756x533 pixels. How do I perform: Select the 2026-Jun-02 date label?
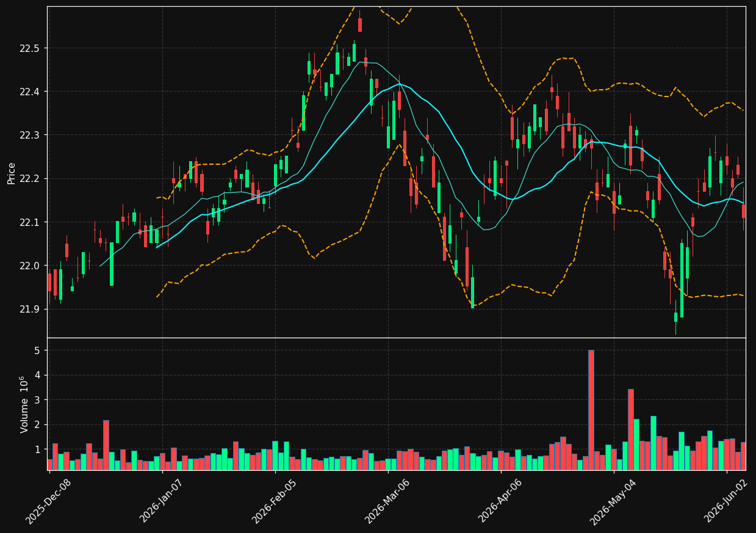725,501
